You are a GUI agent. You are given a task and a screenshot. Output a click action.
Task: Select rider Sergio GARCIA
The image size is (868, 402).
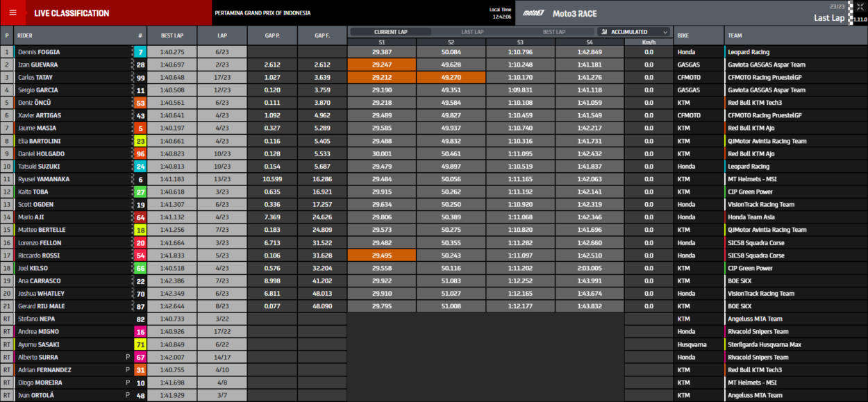38,90
